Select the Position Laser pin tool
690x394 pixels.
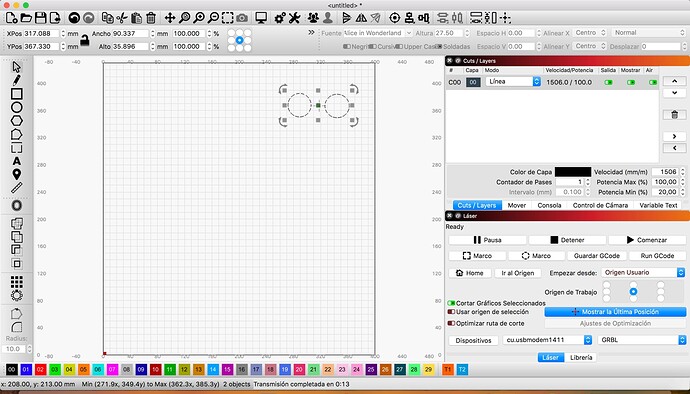17,174
